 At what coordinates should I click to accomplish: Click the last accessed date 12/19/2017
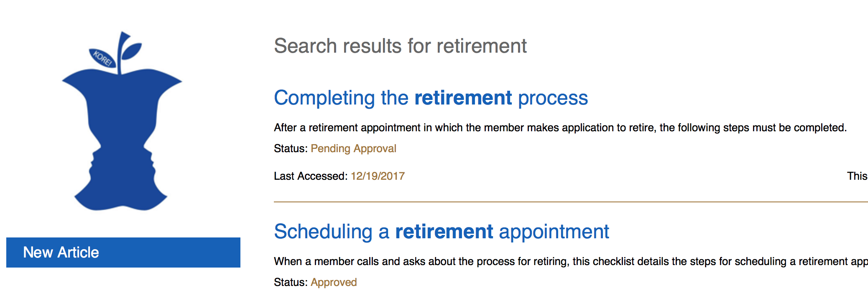pos(378,176)
